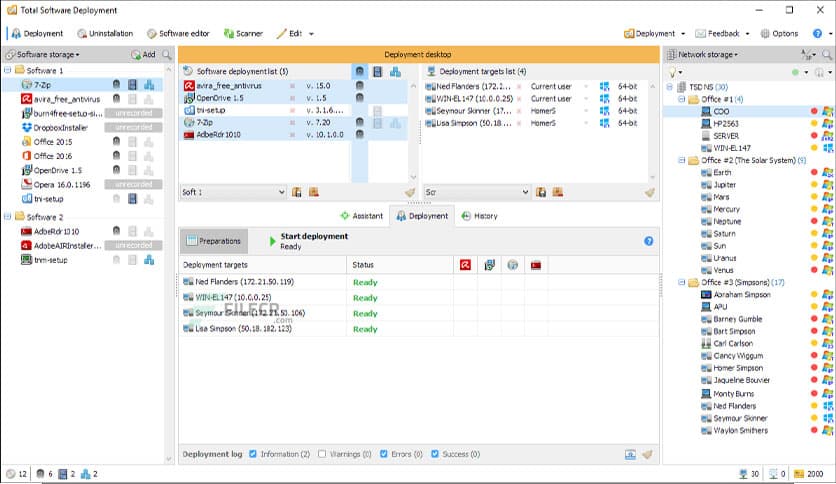Click the macro icon on the tni-setup storage row
This screenshot has width=836, height=484.
(132, 199)
